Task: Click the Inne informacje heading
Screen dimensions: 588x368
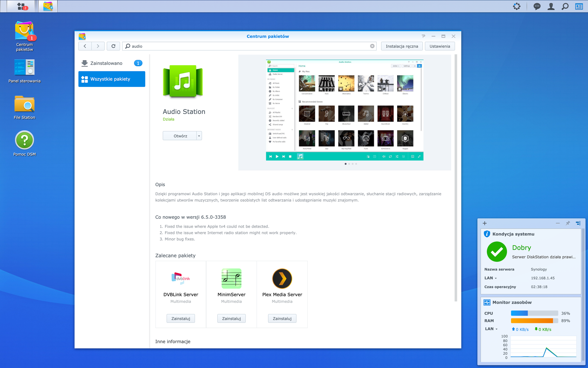Action: (x=173, y=341)
